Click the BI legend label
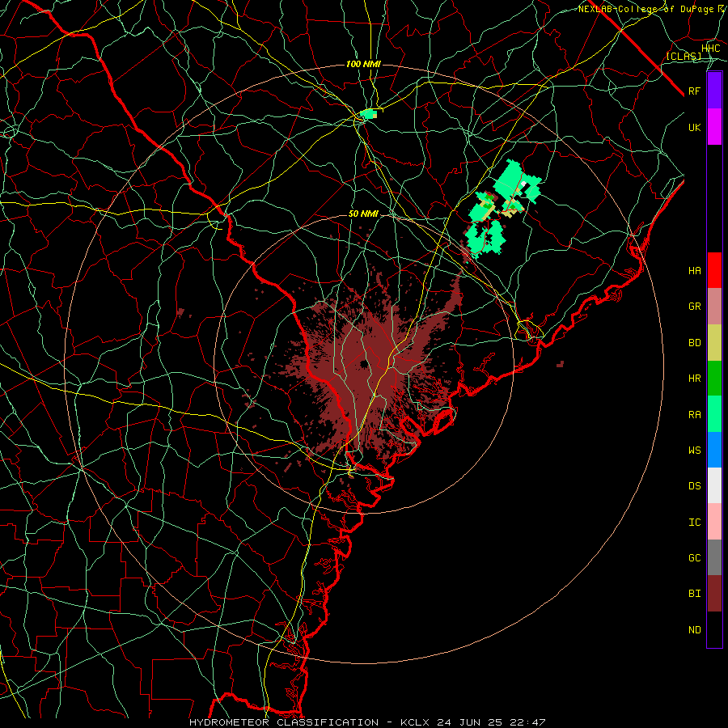The image size is (728, 728). click(x=695, y=594)
